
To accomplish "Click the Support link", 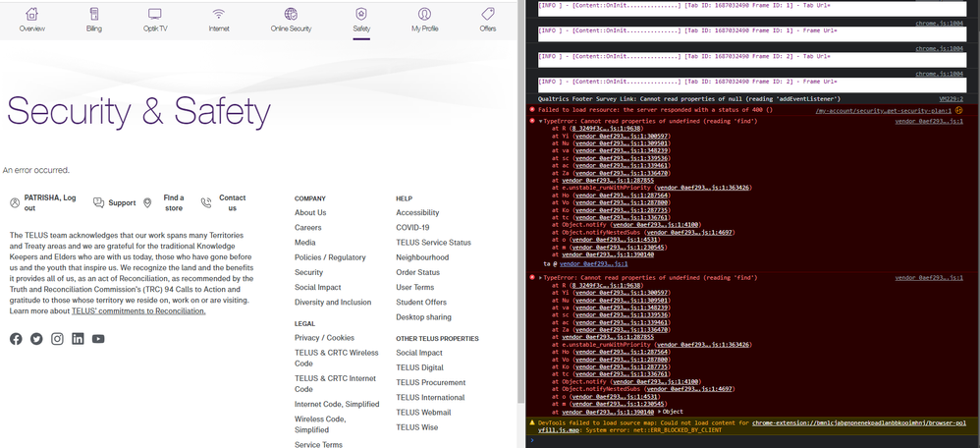I will (122, 203).
